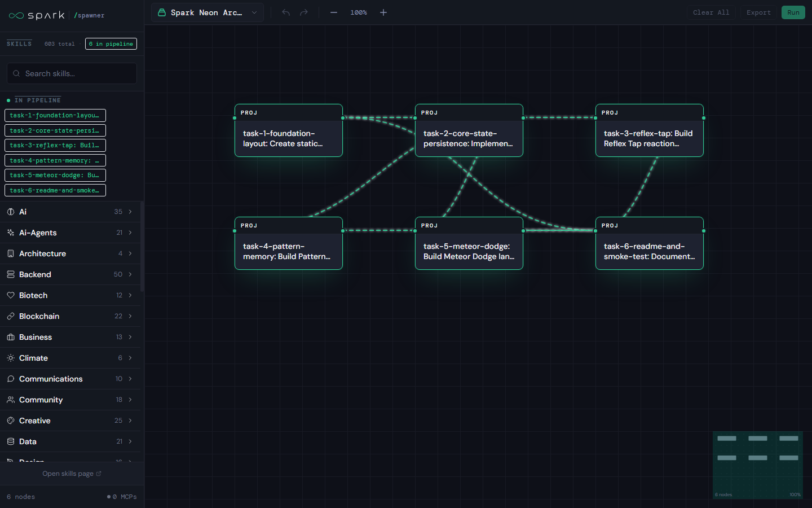Click the Communications chat bubble icon
812x508 pixels.
click(11, 379)
